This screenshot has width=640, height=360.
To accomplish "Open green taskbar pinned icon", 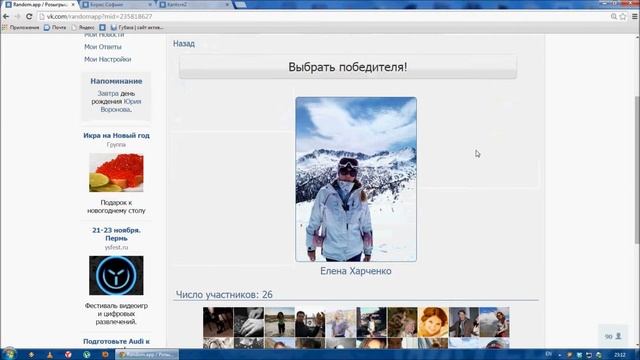I will point(87,355).
